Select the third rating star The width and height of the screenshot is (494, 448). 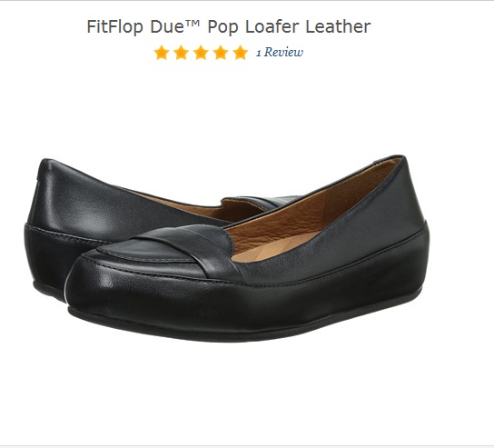point(201,53)
